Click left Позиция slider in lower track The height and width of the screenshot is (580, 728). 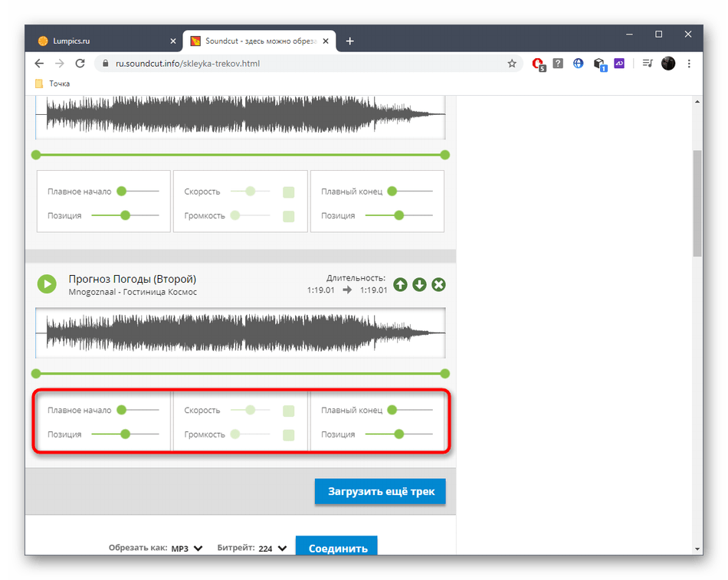(x=126, y=434)
